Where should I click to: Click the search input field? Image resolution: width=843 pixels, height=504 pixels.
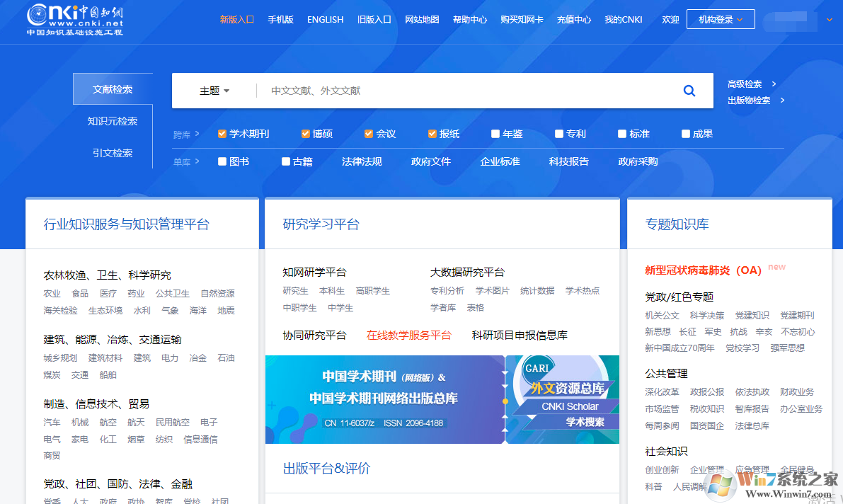pyautogui.click(x=468, y=91)
